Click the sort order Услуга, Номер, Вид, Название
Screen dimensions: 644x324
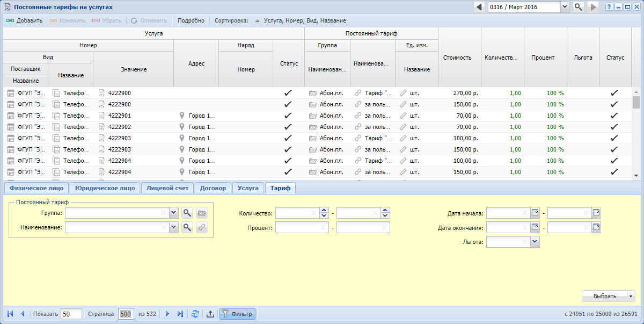(305, 20)
